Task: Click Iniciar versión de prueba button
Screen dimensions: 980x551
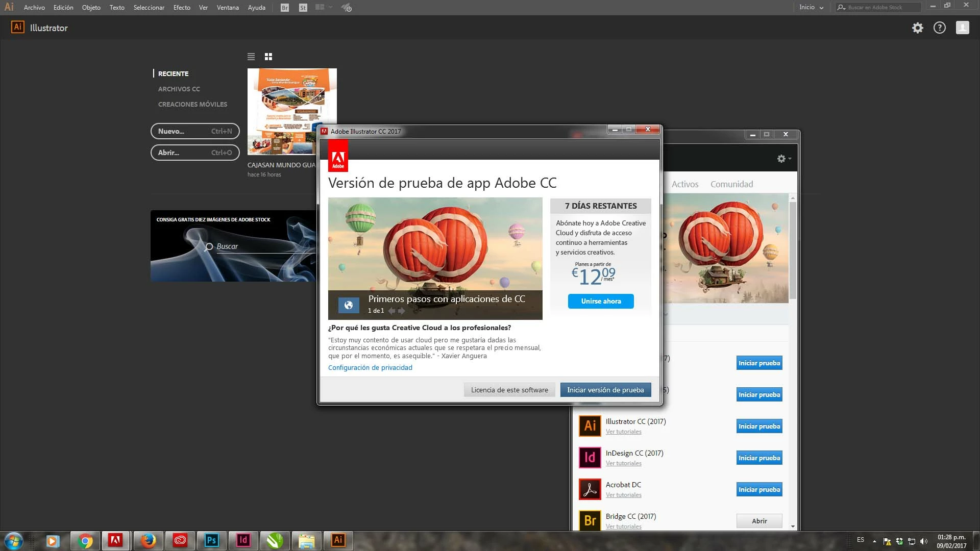Action: click(605, 390)
